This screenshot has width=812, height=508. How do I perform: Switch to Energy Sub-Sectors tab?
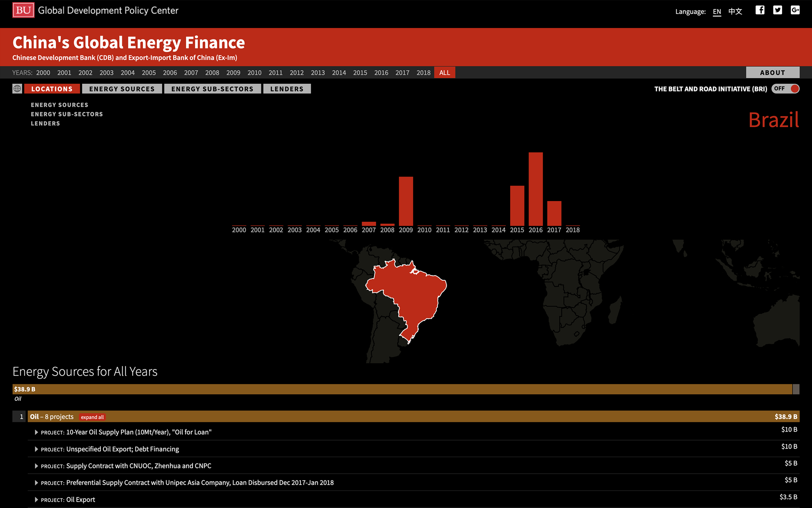pyautogui.click(x=213, y=89)
